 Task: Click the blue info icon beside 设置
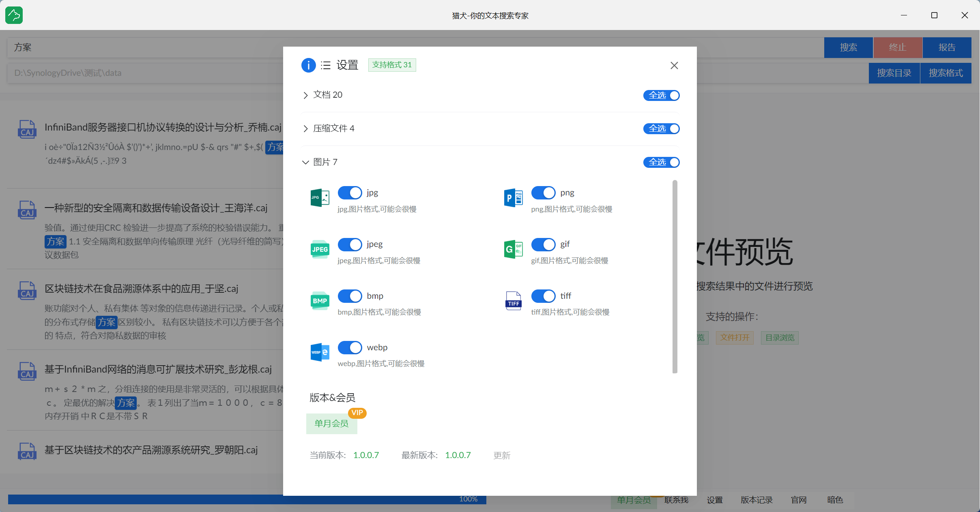(308, 65)
